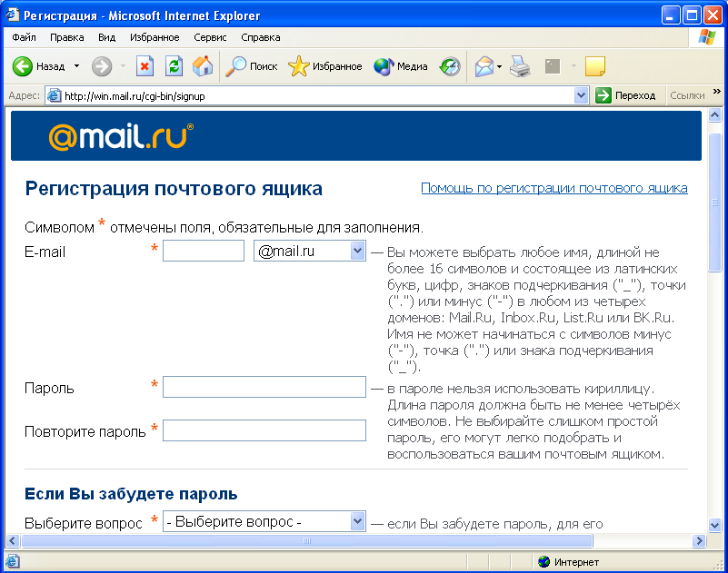The image size is (728, 573).
Task: Click the grey Edit toolbar icon
Action: 553,66
